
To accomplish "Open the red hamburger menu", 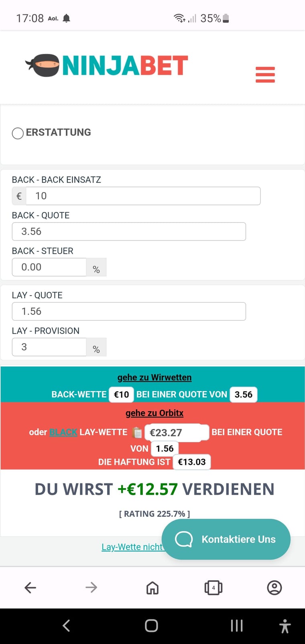I will click(x=265, y=75).
